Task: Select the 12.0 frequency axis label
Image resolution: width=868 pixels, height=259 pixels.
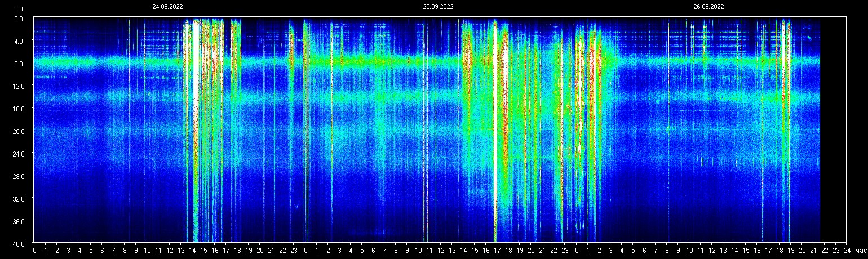Action: click(17, 86)
